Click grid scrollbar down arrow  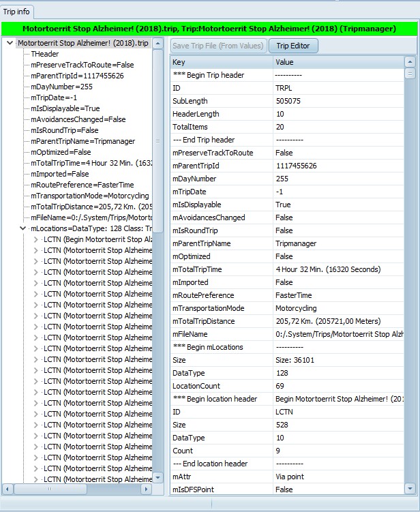click(x=410, y=488)
